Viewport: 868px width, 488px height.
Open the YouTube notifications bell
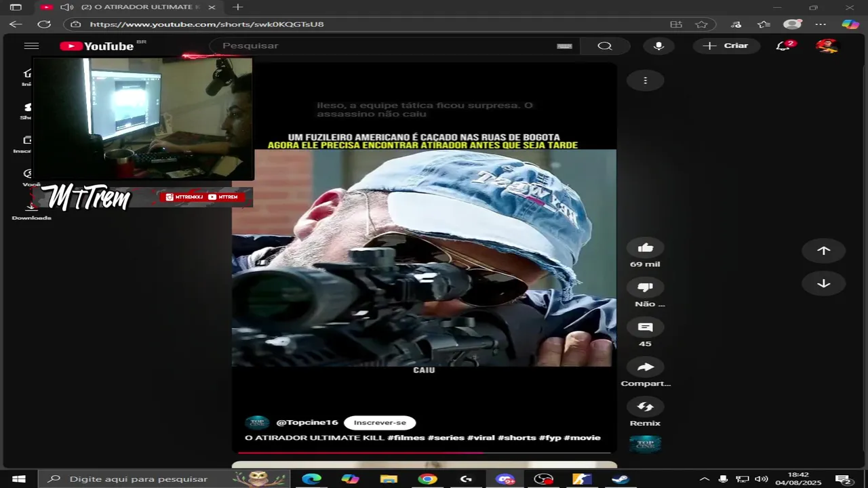[783, 45]
